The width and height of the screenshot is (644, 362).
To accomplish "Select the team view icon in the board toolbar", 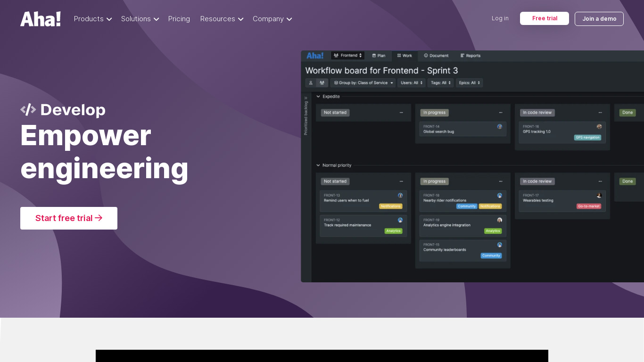I will tap(322, 83).
